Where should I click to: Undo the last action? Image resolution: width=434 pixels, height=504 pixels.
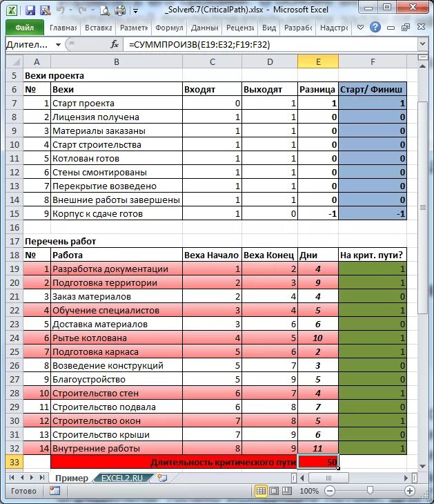click(x=61, y=10)
